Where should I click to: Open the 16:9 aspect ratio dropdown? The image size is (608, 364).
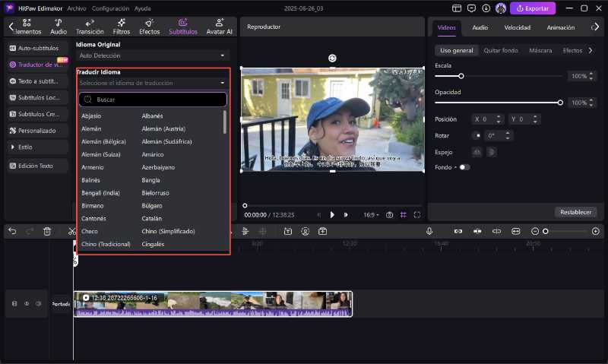(371, 215)
